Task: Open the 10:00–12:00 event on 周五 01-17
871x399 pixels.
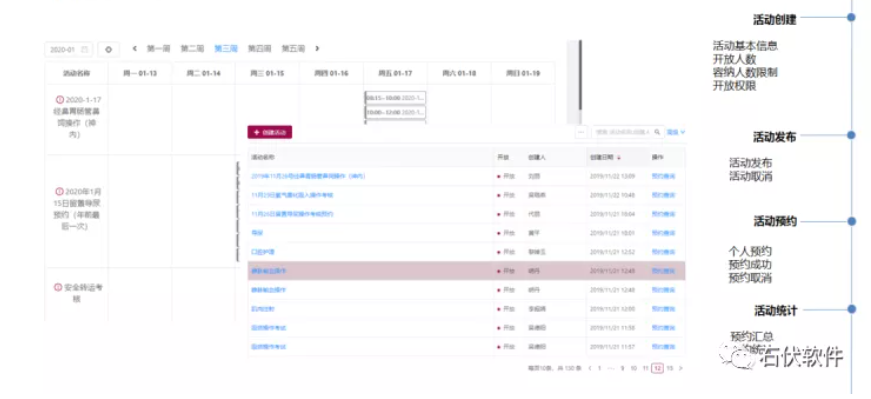Action: coord(396,112)
